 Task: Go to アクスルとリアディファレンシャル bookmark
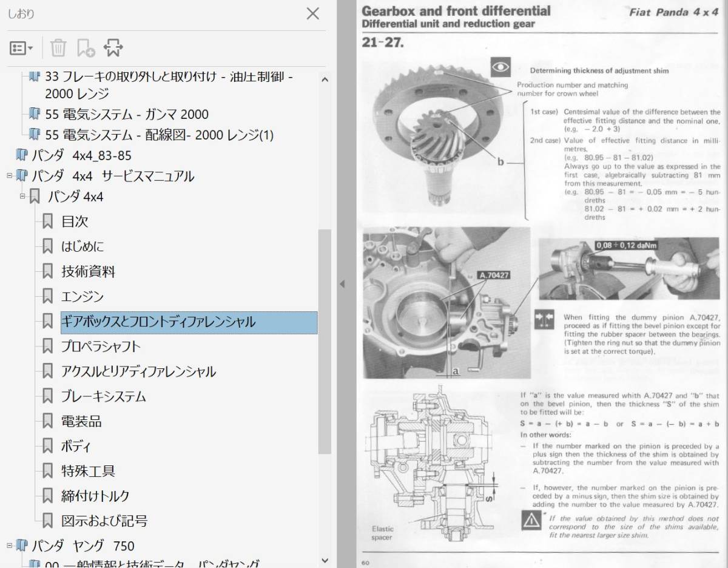(138, 371)
